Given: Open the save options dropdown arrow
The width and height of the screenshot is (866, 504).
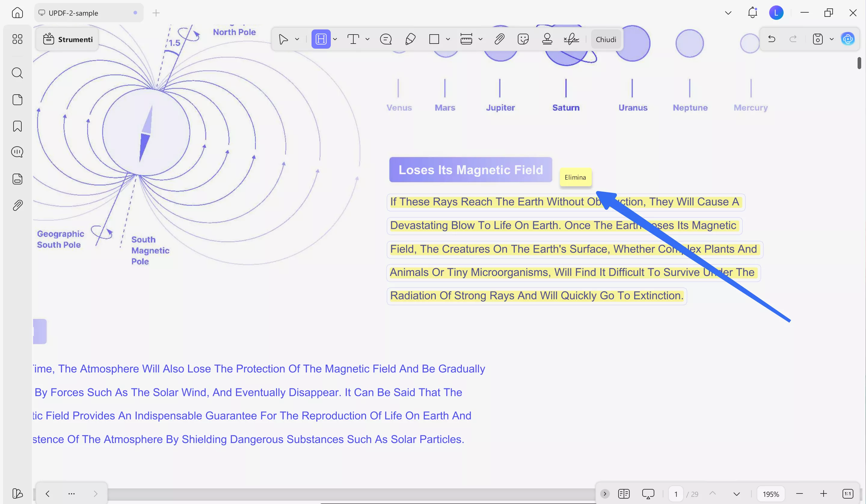Looking at the screenshot, I should (x=832, y=39).
